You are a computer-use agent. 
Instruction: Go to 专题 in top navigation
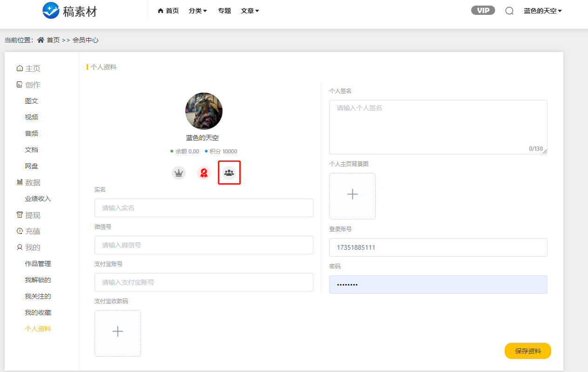pos(224,11)
